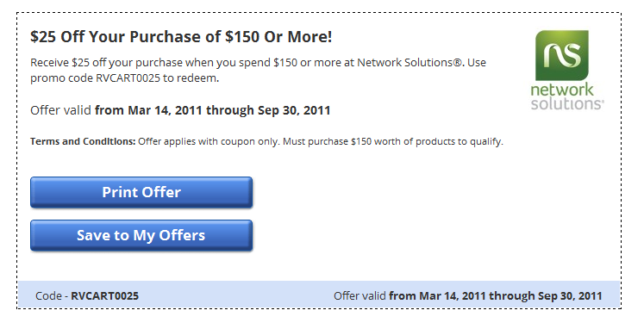Image resolution: width=644 pixels, height=329 pixels.
Task: Click Must purchase $150 worth of products text
Action: click(393, 141)
